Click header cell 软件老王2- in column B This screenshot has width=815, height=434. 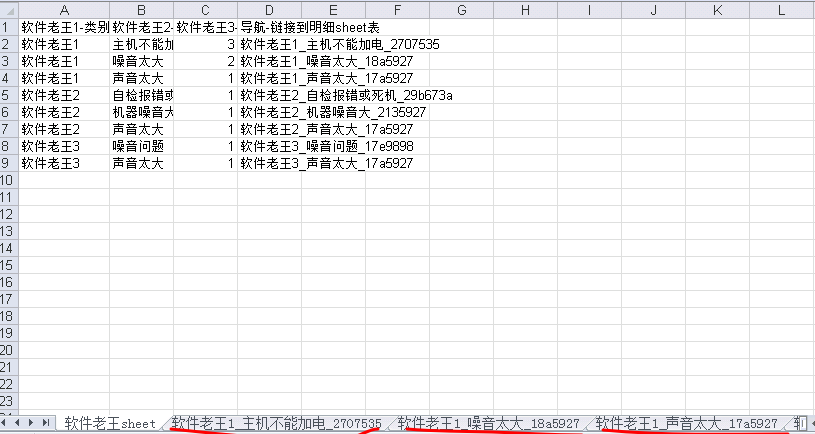(x=141, y=27)
